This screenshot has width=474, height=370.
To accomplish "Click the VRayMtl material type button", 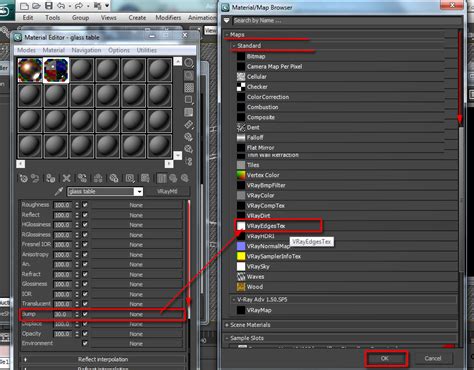I will (167, 191).
